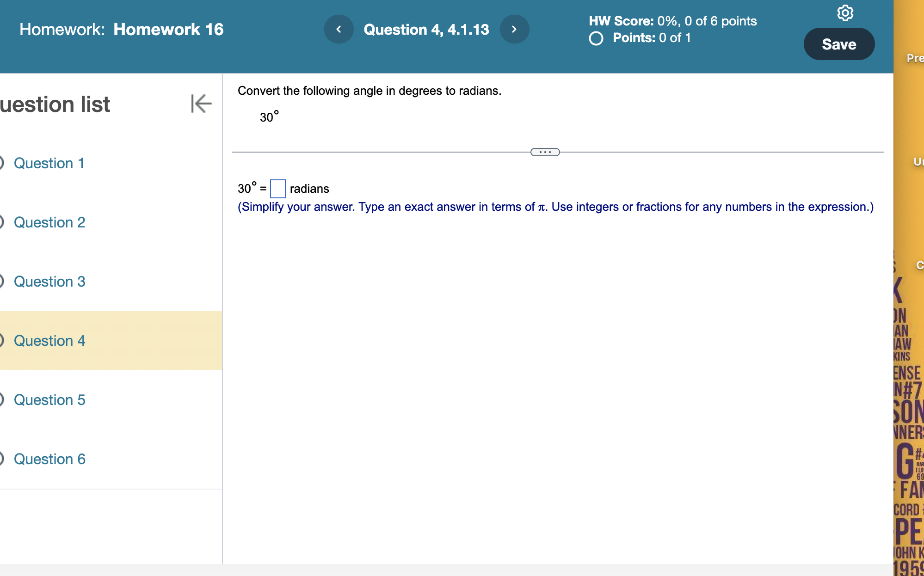Open the settings gear menu

pyautogui.click(x=846, y=13)
